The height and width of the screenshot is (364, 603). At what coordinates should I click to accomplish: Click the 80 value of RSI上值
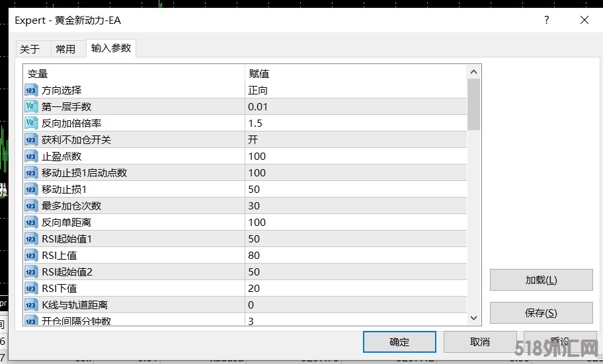click(254, 256)
